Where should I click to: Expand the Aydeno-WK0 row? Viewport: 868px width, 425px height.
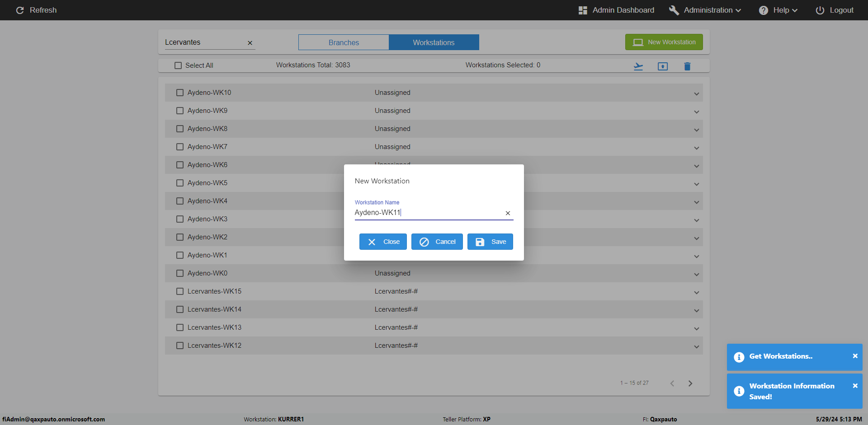pos(696,275)
